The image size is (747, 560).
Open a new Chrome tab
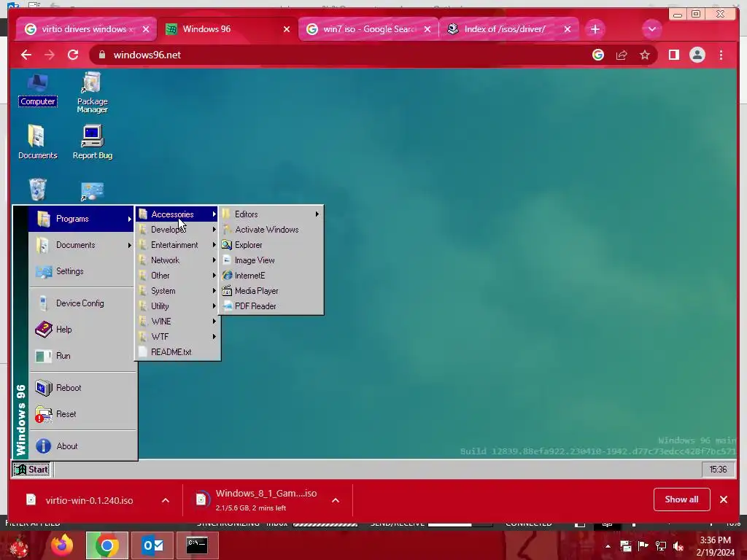595,29
